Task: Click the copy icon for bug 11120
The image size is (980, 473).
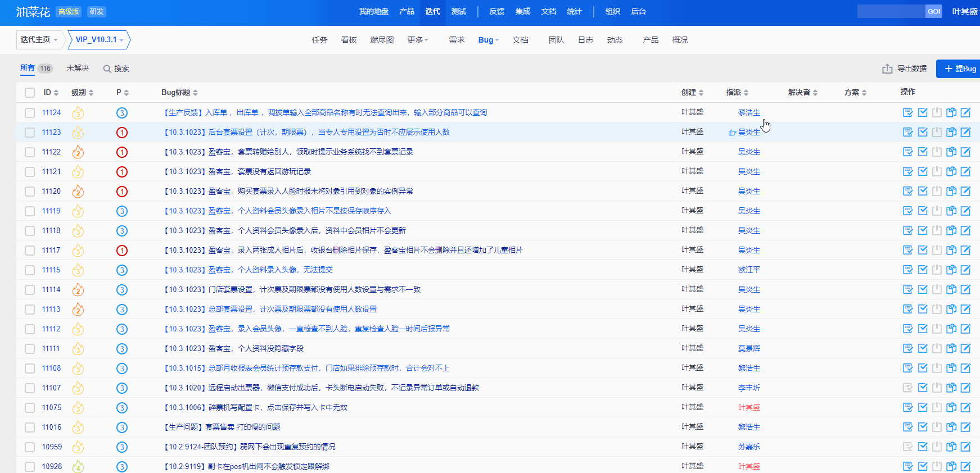Action: pyautogui.click(x=951, y=191)
